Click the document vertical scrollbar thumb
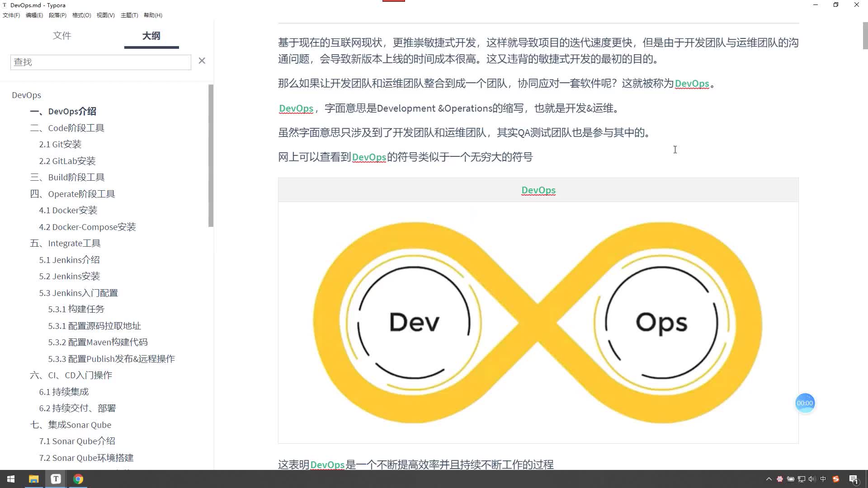This screenshot has width=868, height=488. 865,35
